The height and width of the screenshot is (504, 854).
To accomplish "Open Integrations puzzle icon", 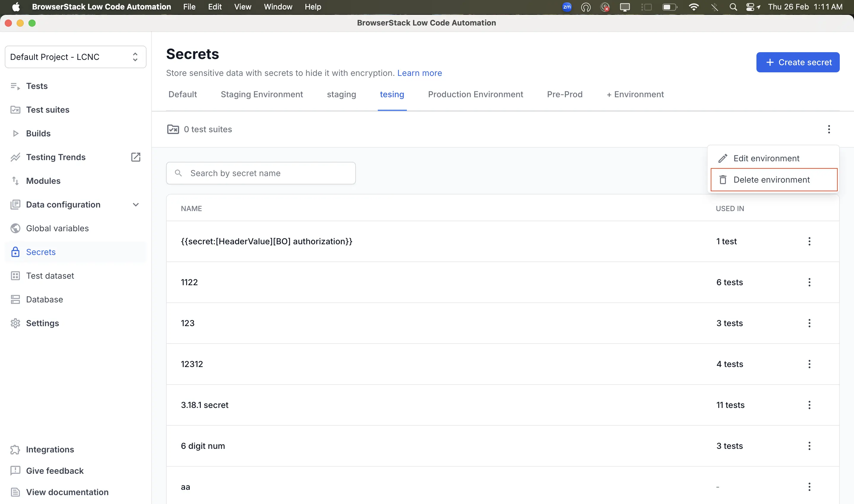I will (x=15, y=449).
